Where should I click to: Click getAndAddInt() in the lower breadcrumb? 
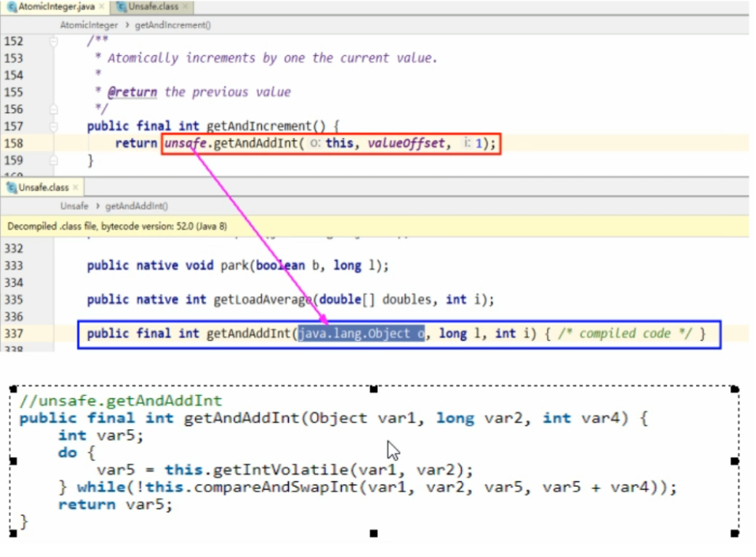point(137,206)
